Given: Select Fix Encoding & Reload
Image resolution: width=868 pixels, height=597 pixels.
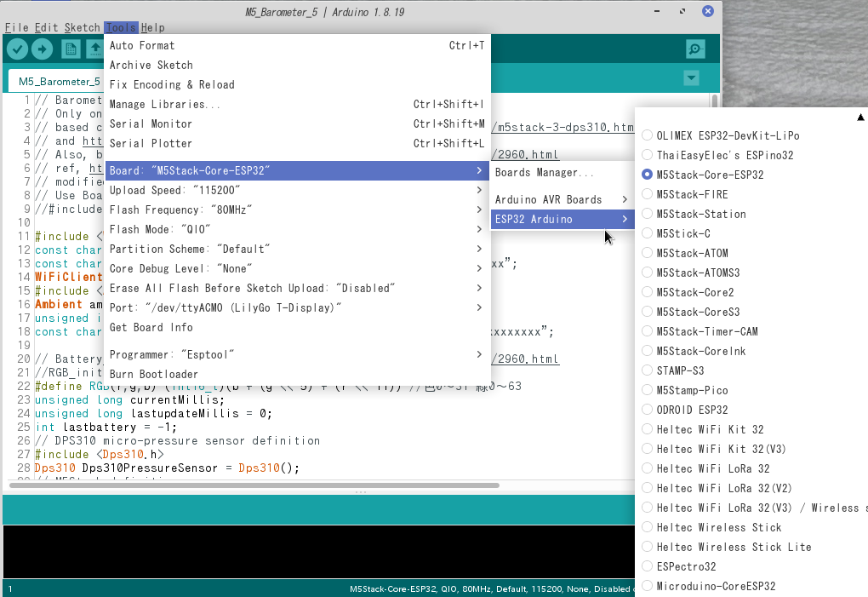Looking at the screenshot, I should coord(297,84).
